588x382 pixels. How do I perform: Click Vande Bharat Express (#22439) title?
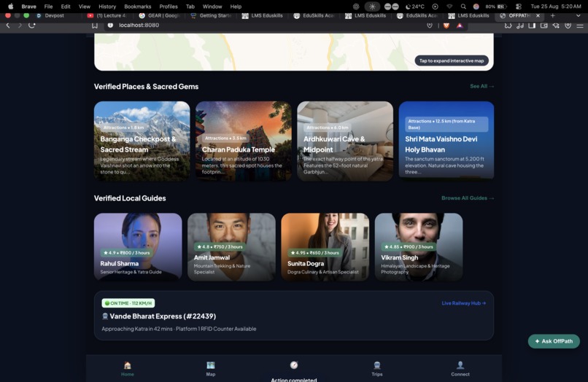[163, 316]
